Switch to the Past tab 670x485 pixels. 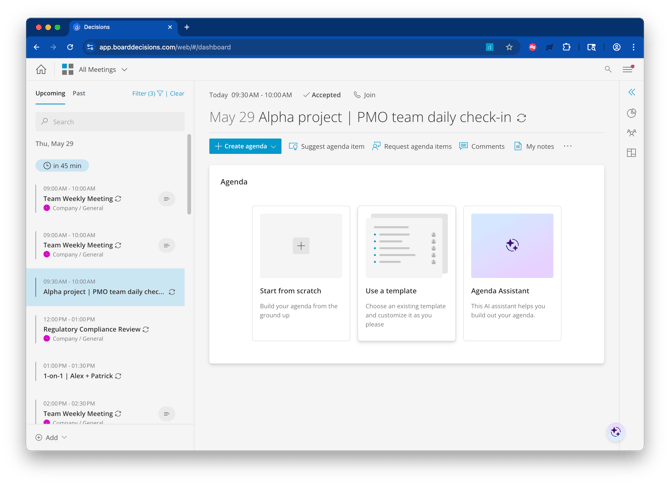79,93
